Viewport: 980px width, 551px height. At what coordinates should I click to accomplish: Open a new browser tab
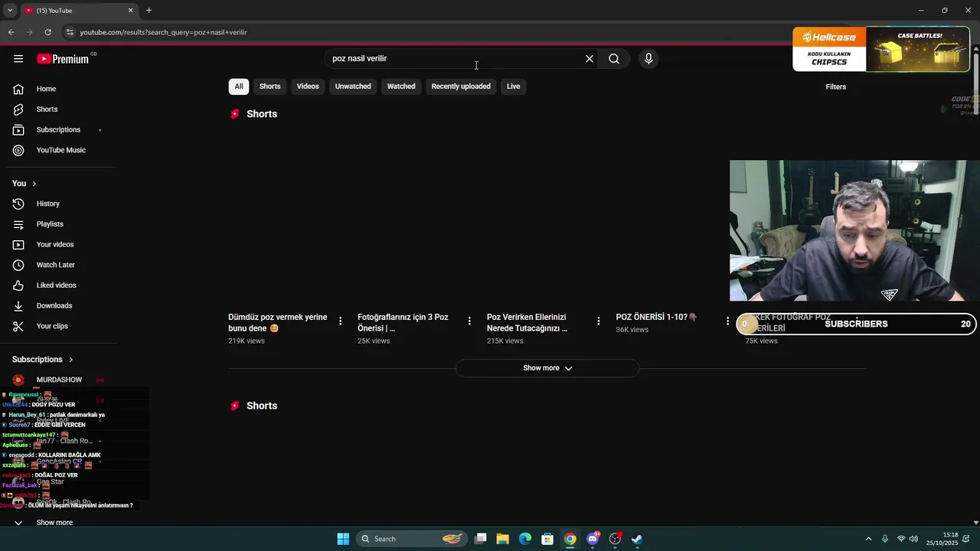coord(149,11)
